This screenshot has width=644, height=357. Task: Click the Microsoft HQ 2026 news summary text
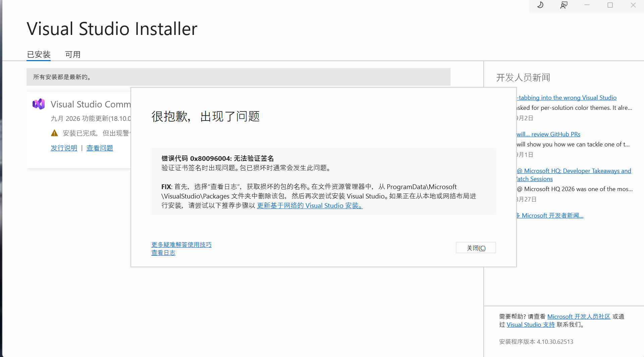click(x=575, y=189)
